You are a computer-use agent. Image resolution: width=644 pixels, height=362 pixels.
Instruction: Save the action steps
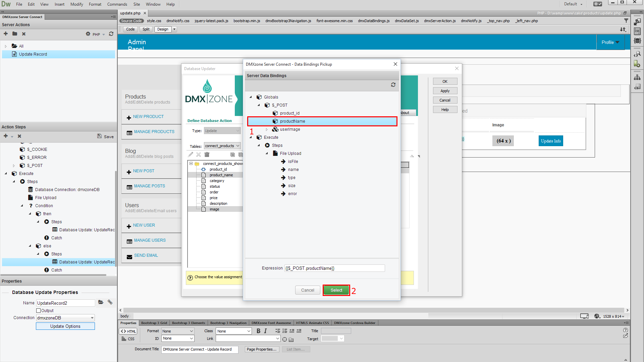(x=105, y=136)
